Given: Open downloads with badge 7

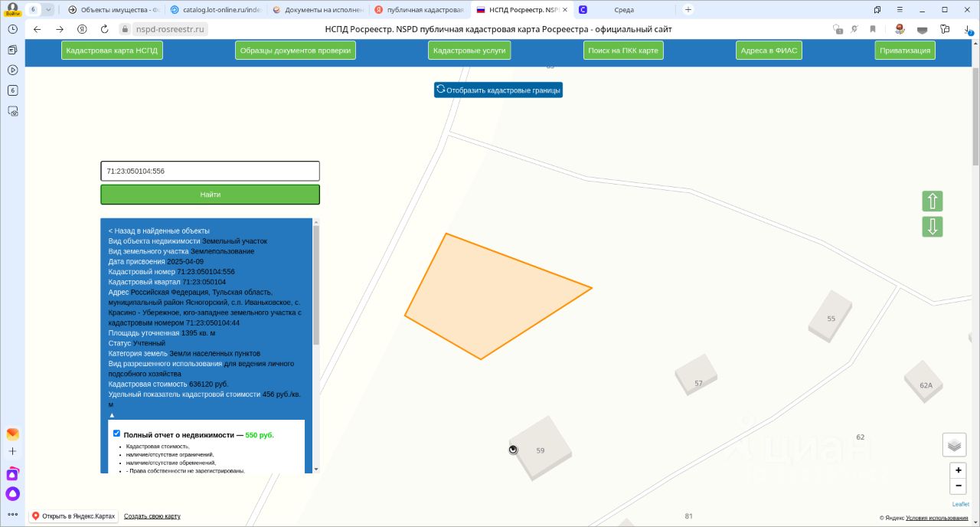Looking at the screenshot, I should click(x=969, y=29).
